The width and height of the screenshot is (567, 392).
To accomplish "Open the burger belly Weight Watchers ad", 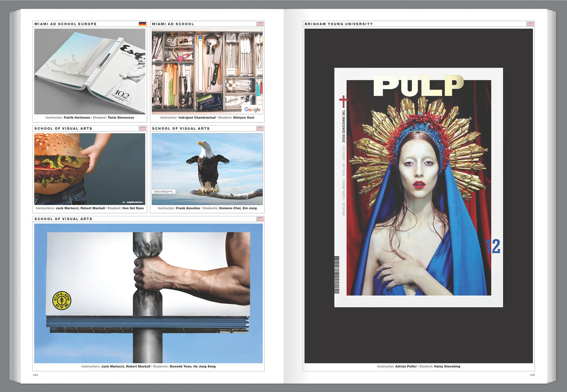I will [90, 169].
